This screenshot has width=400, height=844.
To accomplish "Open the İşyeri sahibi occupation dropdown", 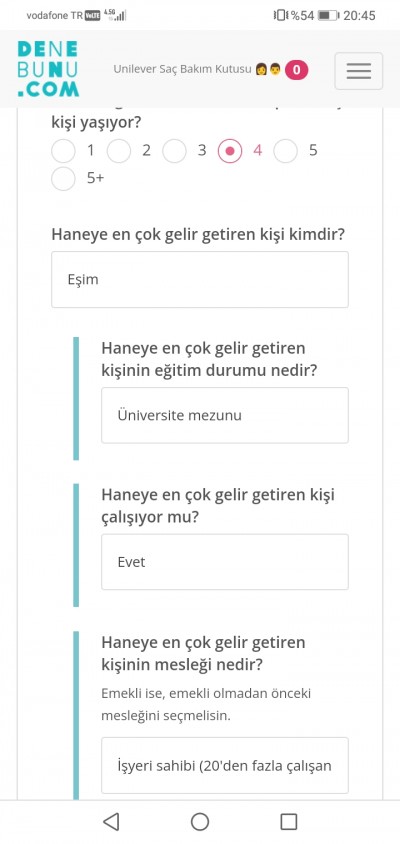I will (x=225, y=765).
